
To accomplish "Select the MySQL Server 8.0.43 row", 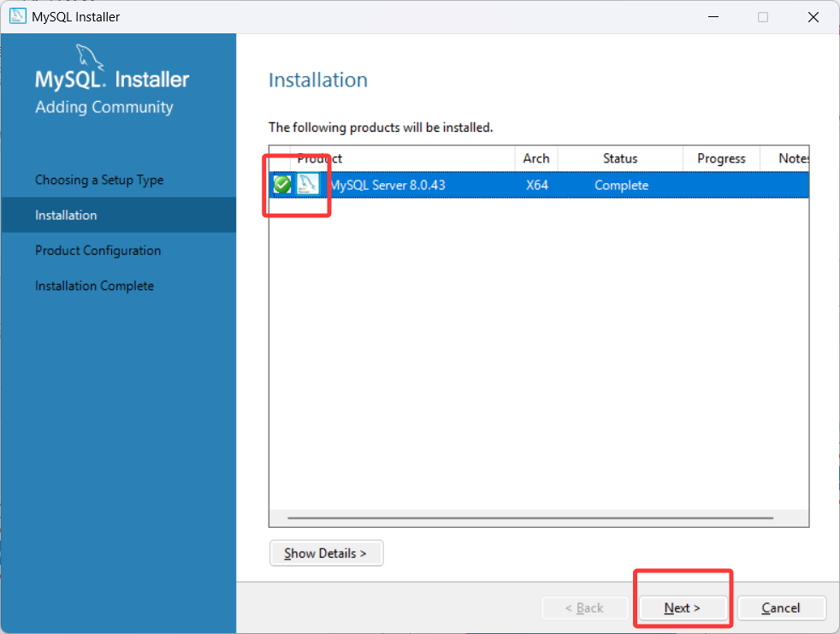I will 539,185.
